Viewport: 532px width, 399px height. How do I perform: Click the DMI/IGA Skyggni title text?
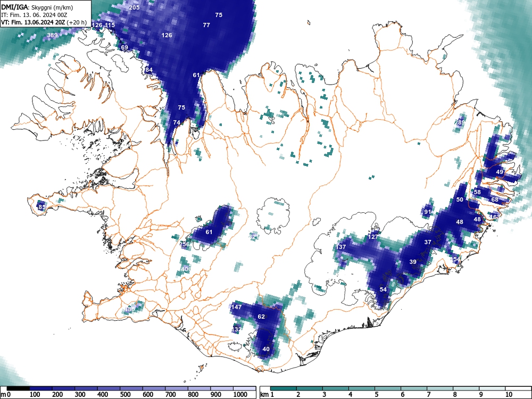(37, 7)
